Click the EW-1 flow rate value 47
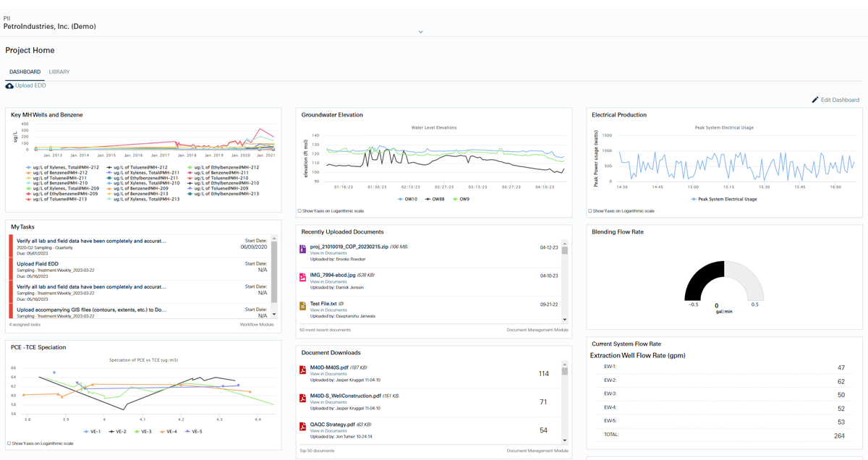This screenshot has height=460, width=868. [841, 368]
